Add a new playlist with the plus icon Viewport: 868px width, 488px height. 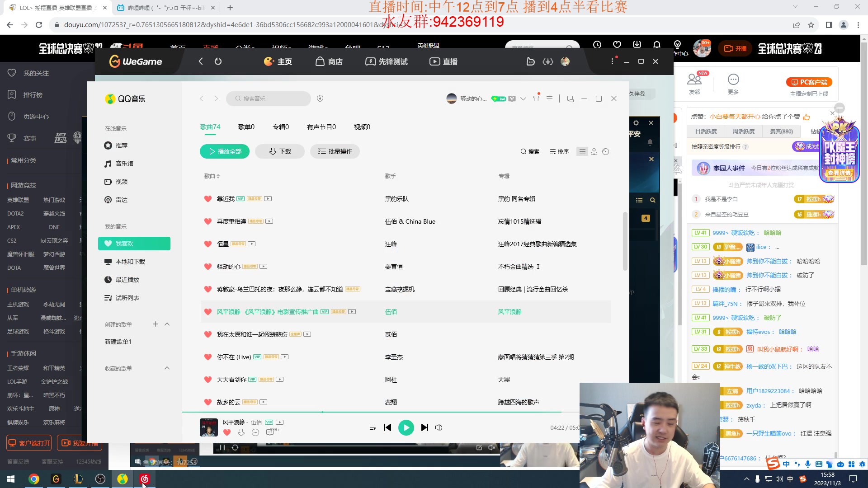coord(156,324)
